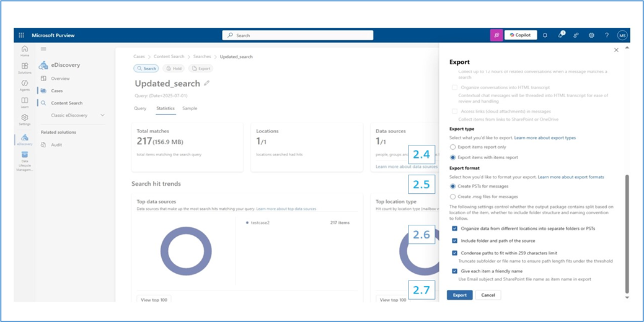The image size is (644, 322).
Task: Switch to the Sample tab
Action: pyautogui.click(x=190, y=108)
